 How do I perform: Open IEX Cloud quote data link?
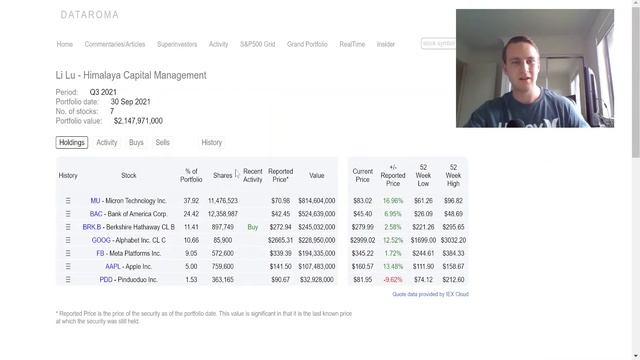coord(430,294)
